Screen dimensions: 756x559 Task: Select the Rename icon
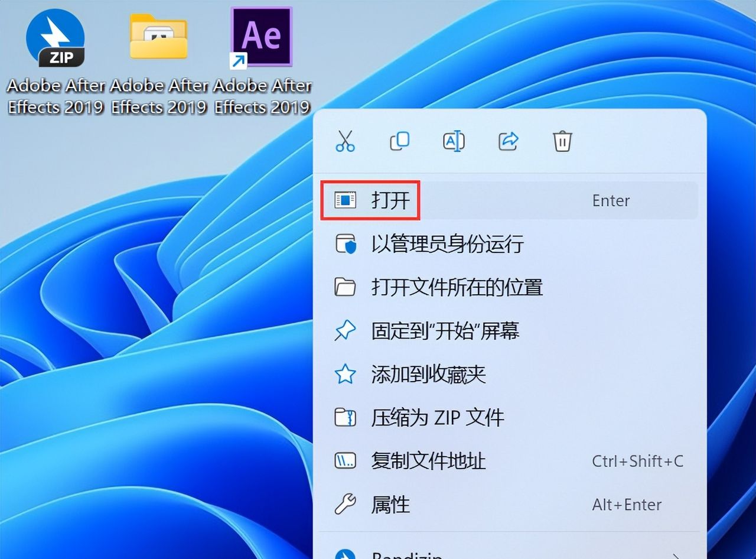click(454, 141)
